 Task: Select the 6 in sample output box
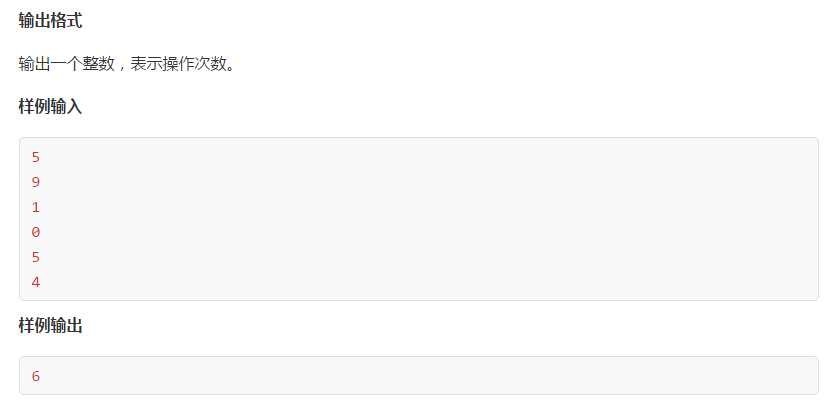36,376
